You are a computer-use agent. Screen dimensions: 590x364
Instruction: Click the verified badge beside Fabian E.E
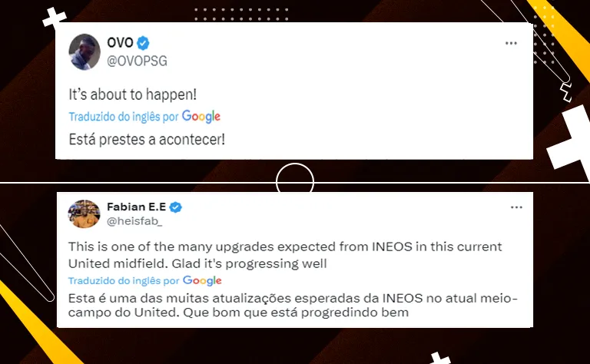point(175,207)
